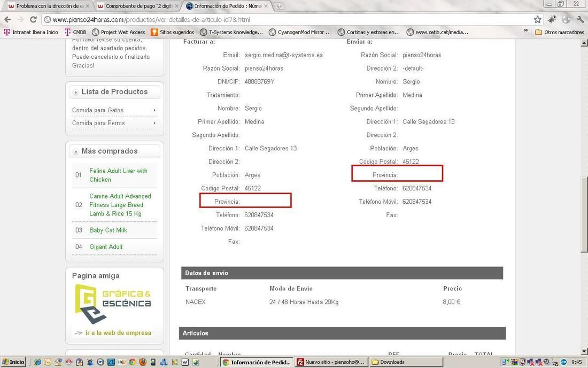Close the 'Problema con la dirección' tab
588x368 pixels.
point(87,6)
